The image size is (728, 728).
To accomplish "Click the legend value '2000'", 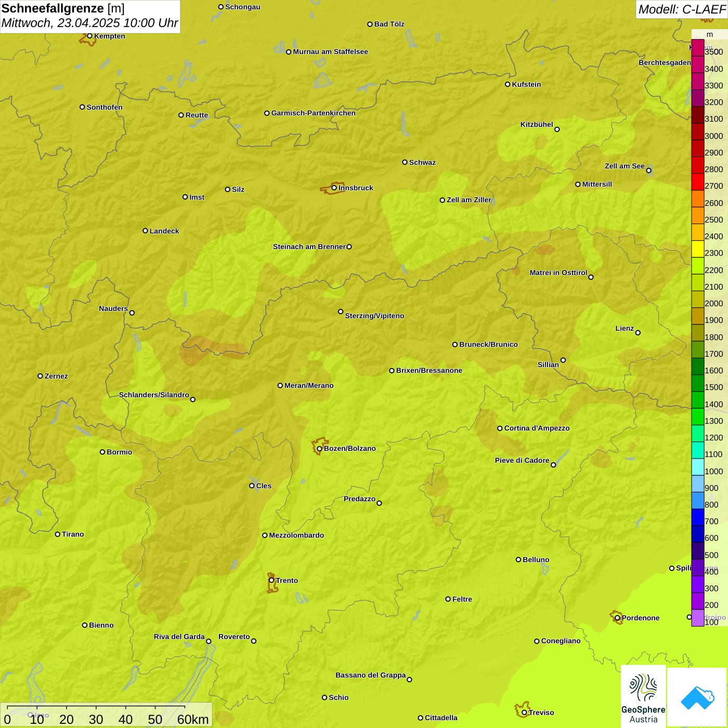I will point(713,303).
